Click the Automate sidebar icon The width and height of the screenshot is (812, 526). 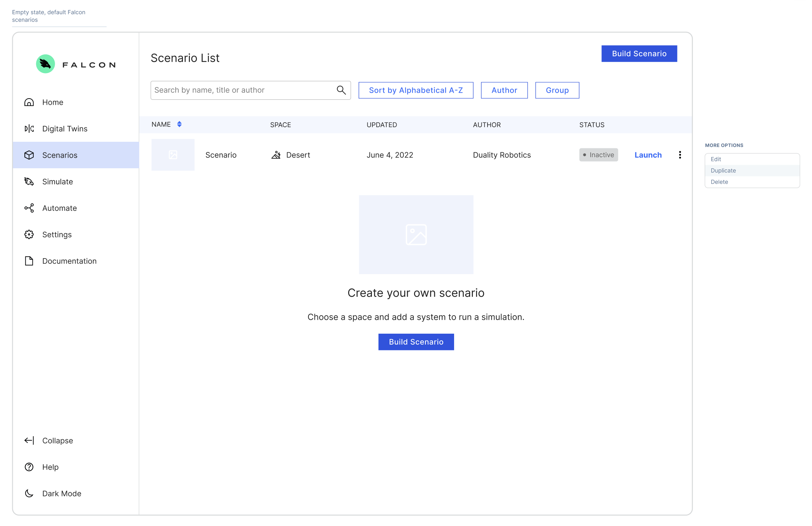point(29,208)
